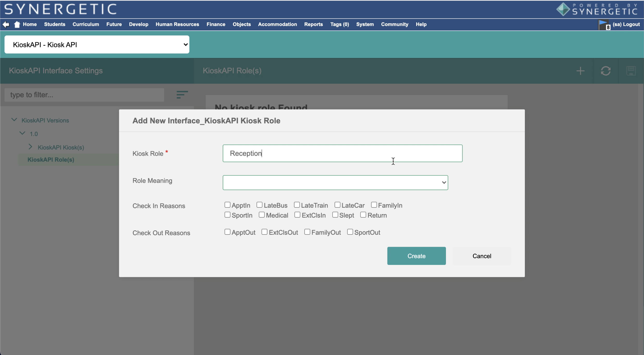Expand the KioskAPI Kiosk(s) tree item
This screenshot has width=644, height=355.
pos(30,147)
